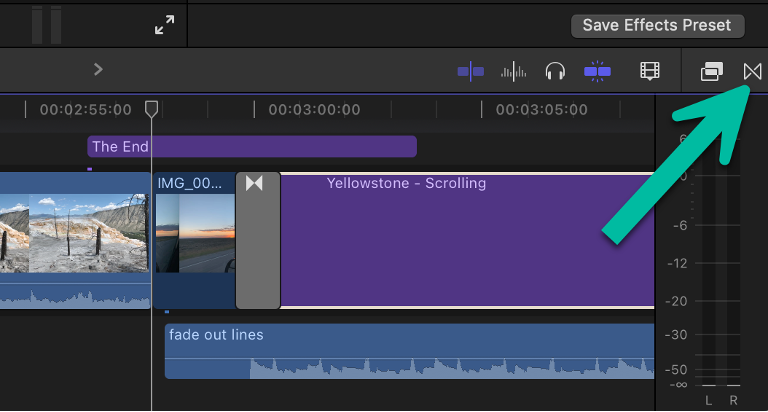Toggle video skimming icon

(x=470, y=72)
